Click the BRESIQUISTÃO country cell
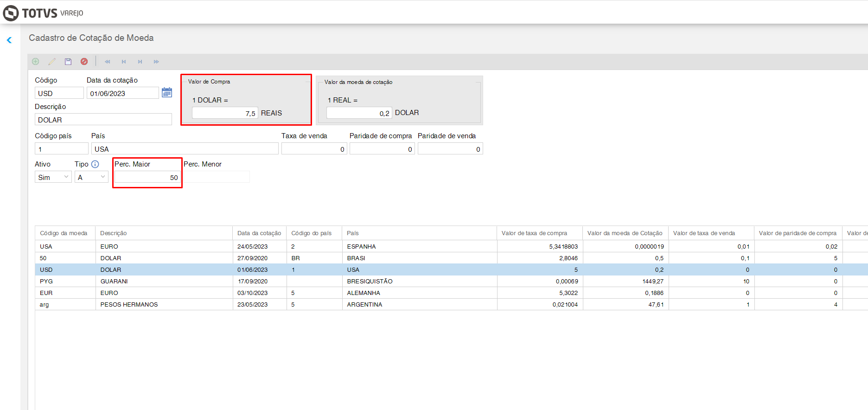 [x=420, y=281]
